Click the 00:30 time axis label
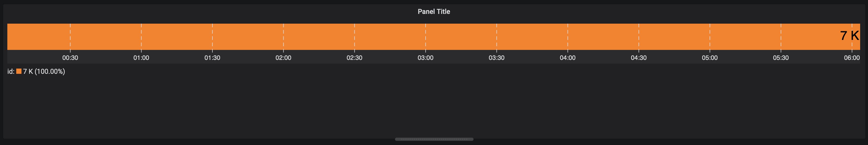Image resolution: width=868 pixels, height=145 pixels. click(x=70, y=58)
